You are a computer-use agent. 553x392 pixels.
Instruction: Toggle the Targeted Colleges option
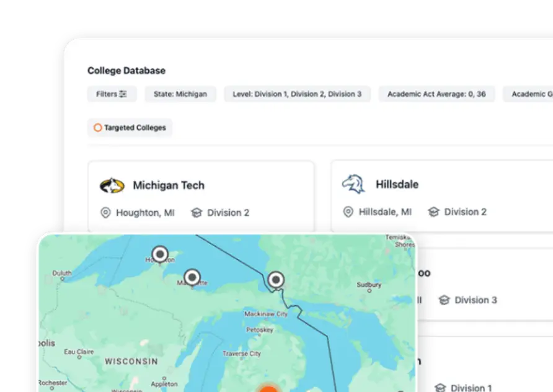click(x=130, y=128)
